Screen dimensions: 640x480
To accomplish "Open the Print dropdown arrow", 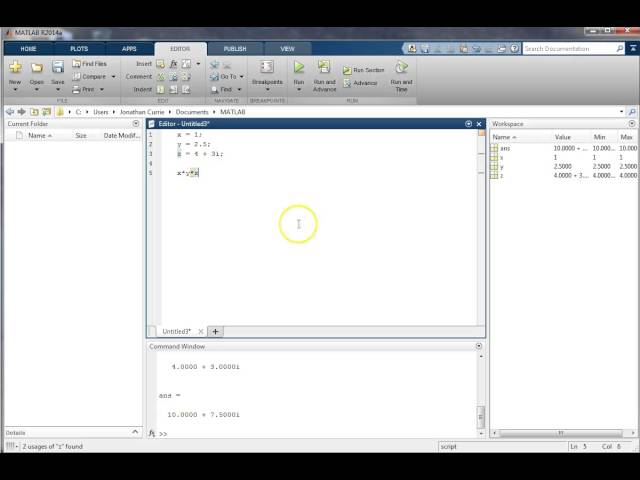I will (102, 89).
